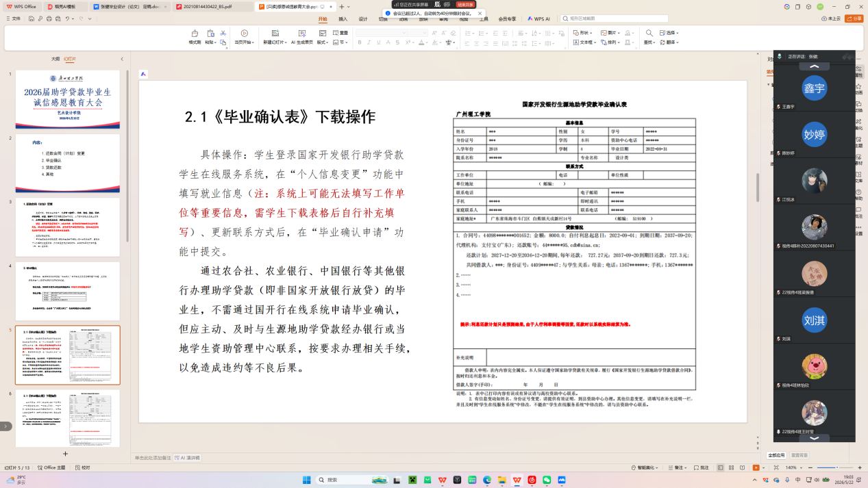Open the Textbox (文本框) dropdown

pos(584,42)
